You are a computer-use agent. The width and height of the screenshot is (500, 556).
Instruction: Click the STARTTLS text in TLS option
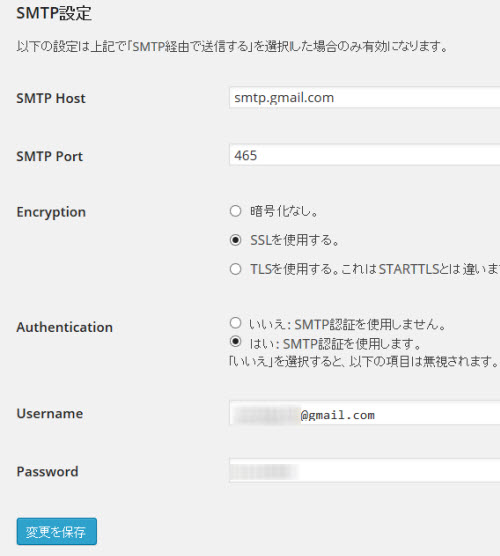[x=409, y=269]
